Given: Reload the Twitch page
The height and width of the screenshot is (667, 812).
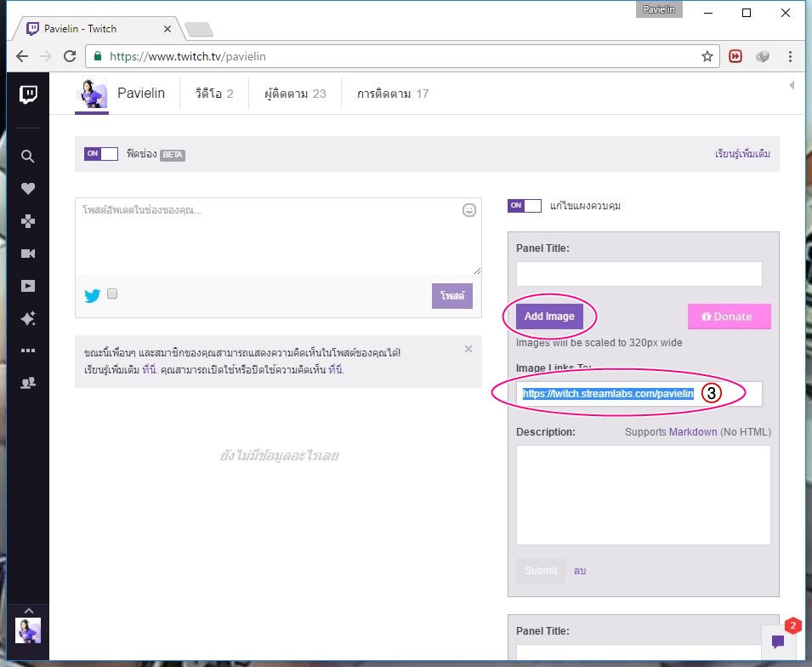Looking at the screenshot, I should (70, 56).
